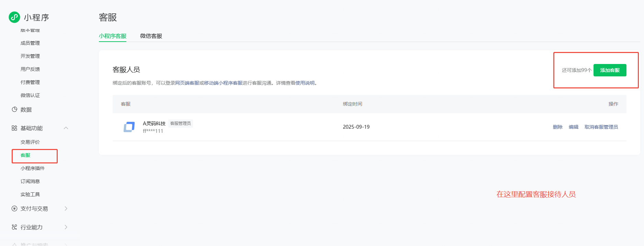644x246 pixels.
Task: Collapse the 基础功能 section chevron
Action: pyautogui.click(x=66, y=128)
